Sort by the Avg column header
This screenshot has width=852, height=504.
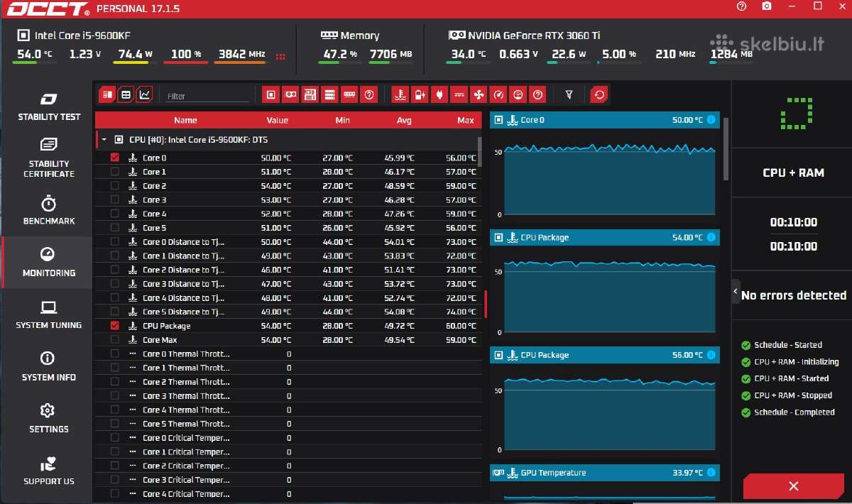(x=404, y=120)
